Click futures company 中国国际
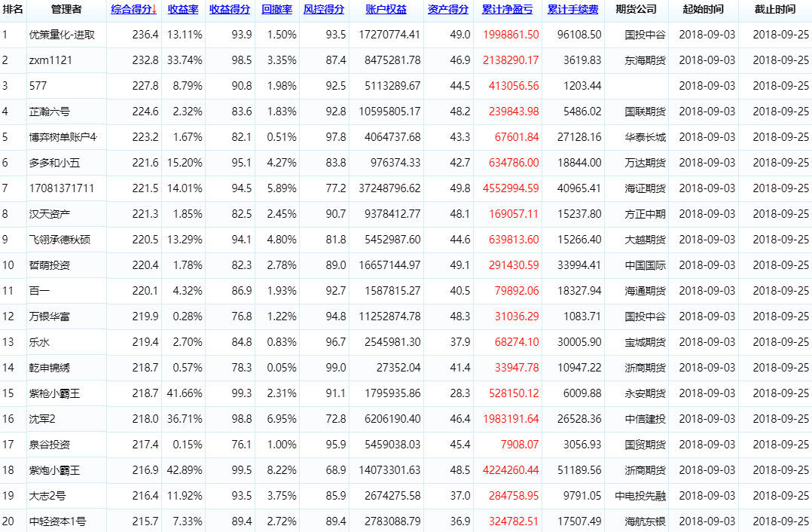Screen dimensions: 812x532 click(645, 265)
